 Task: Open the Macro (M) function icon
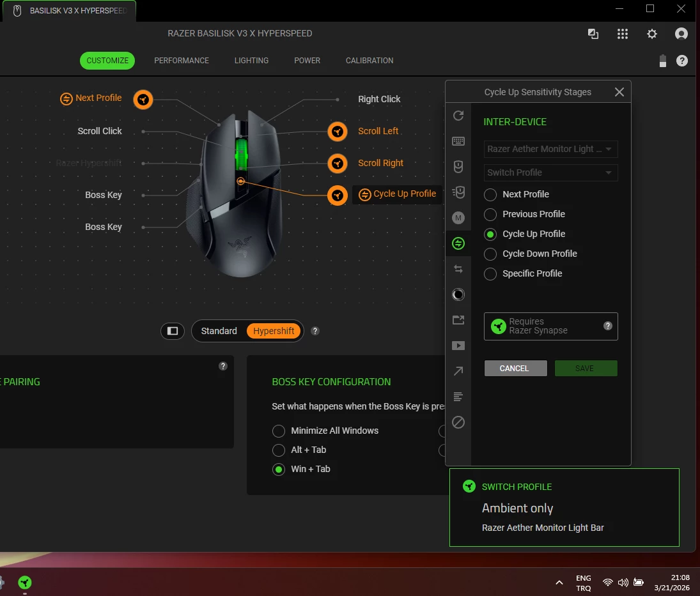pos(458,218)
